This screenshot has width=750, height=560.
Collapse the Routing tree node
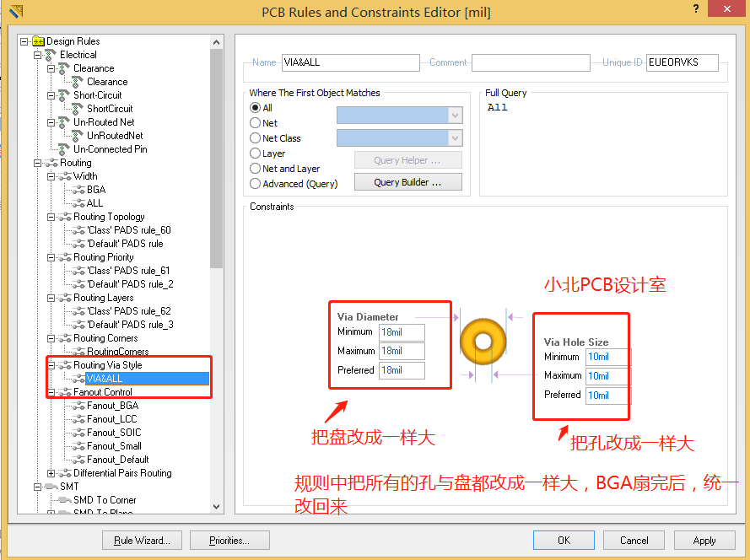[x=37, y=163]
